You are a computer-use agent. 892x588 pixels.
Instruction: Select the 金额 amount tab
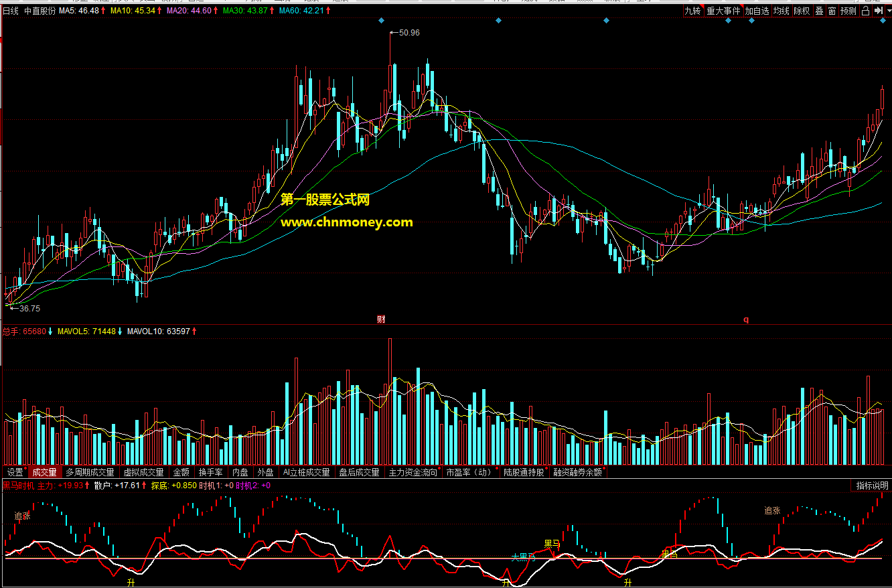tap(181, 472)
